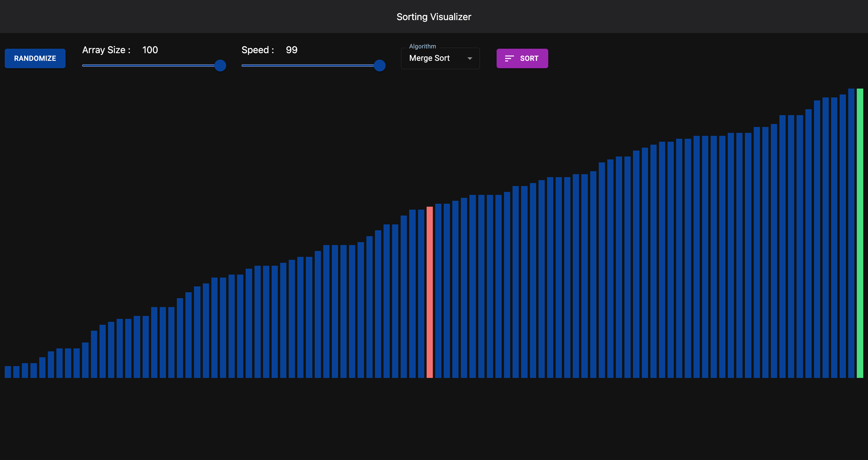Click the red highlighted bar
Image resolution: width=868 pixels, height=460 pixels.
click(x=430, y=292)
